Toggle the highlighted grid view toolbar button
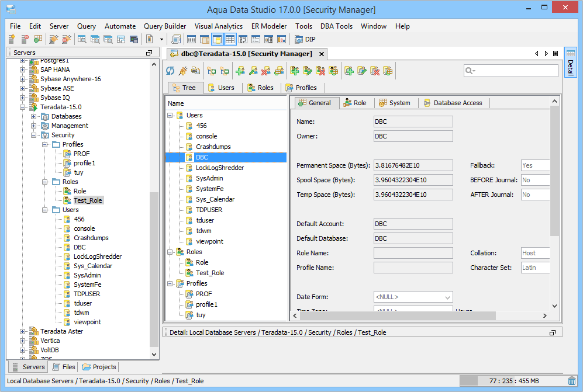 click(x=230, y=39)
